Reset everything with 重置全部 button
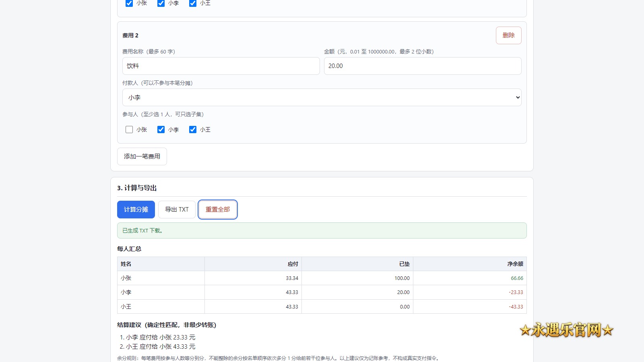The image size is (644, 362). (x=218, y=210)
